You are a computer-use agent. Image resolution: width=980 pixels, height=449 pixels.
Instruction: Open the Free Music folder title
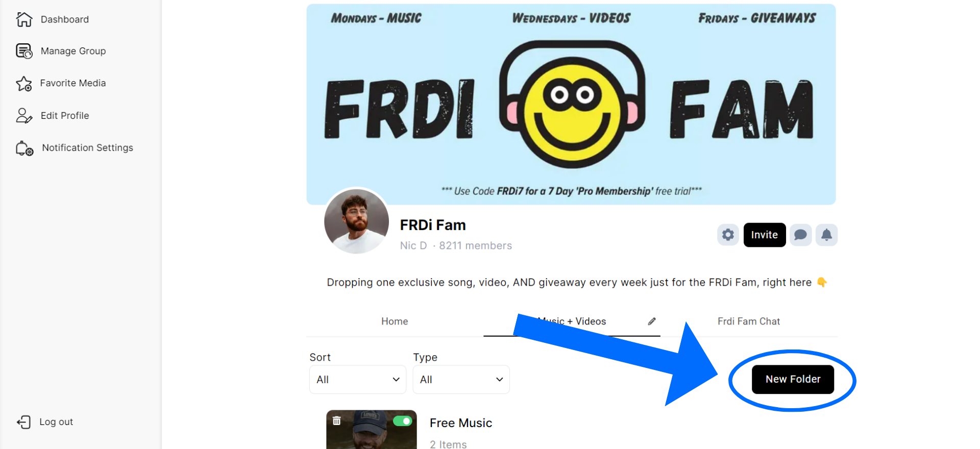(461, 423)
